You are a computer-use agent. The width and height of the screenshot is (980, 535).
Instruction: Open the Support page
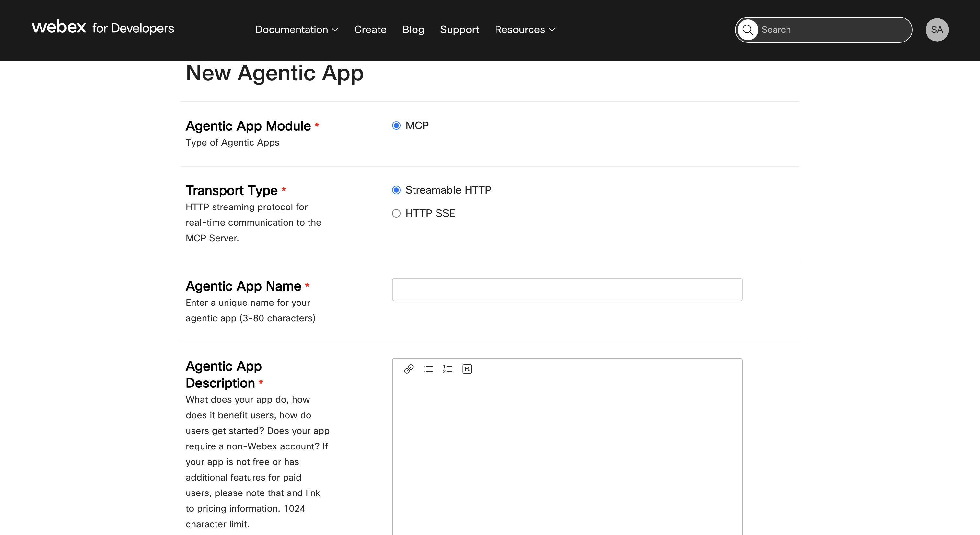click(x=459, y=29)
